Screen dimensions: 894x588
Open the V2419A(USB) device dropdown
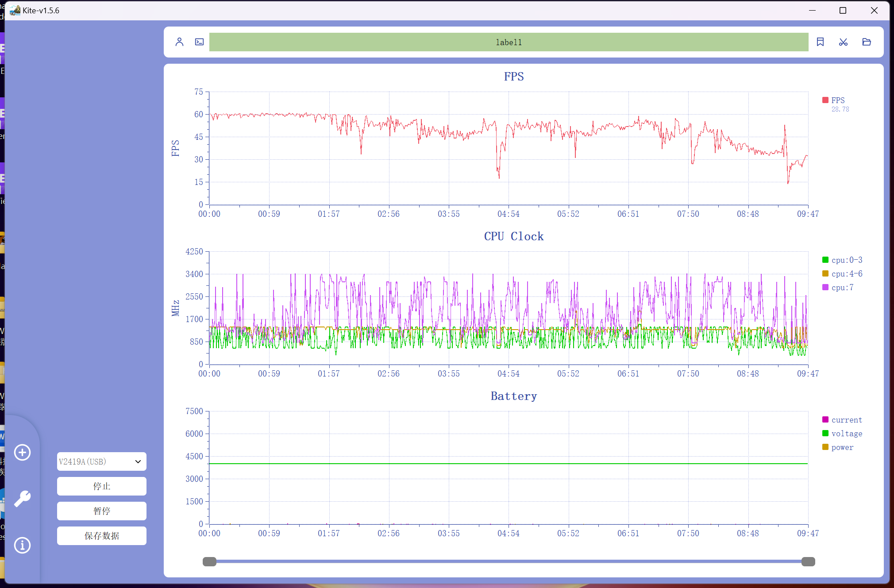(x=101, y=461)
